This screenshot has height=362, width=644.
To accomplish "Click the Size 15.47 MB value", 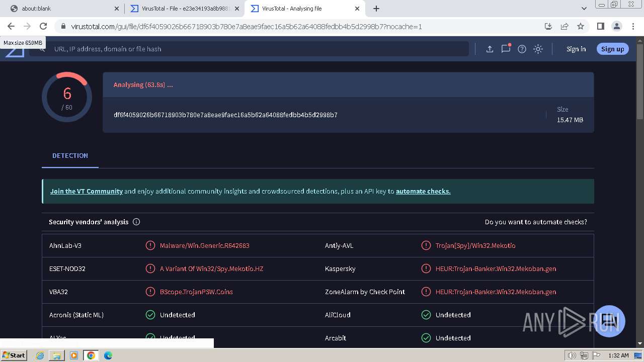I will click(570, 120).
